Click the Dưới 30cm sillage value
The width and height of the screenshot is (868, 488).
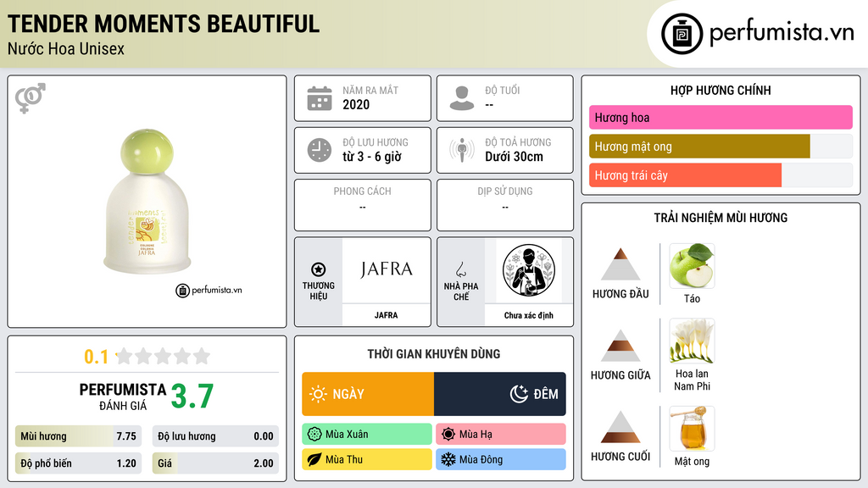pyautogui.click(x=515, y=157)
